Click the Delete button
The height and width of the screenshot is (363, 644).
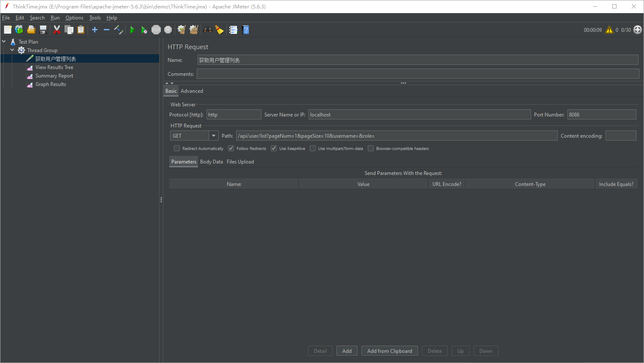pos(435,351)
